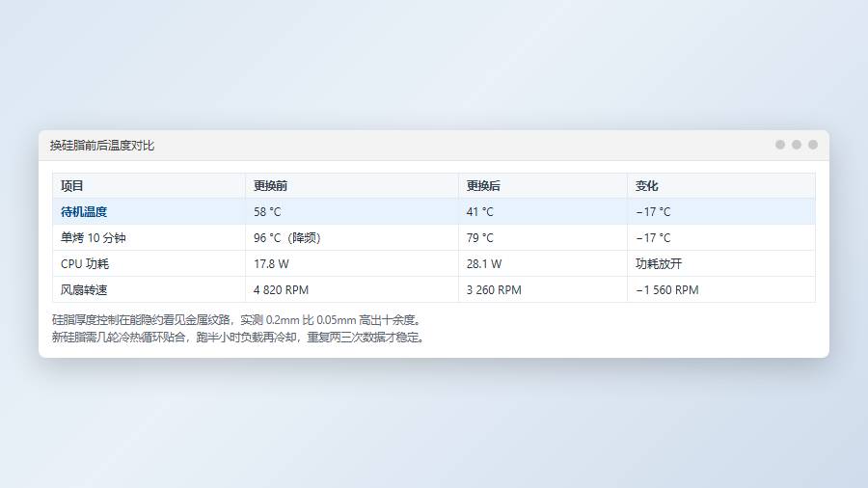Click the 单烤 10 分钟 row label
868x488 pixels.
tap(93, 238)
